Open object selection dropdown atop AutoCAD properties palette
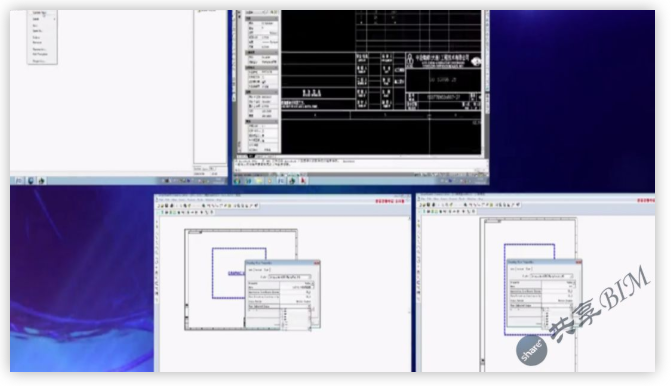This screenshot has width=671, height=386. click(261, 12)
